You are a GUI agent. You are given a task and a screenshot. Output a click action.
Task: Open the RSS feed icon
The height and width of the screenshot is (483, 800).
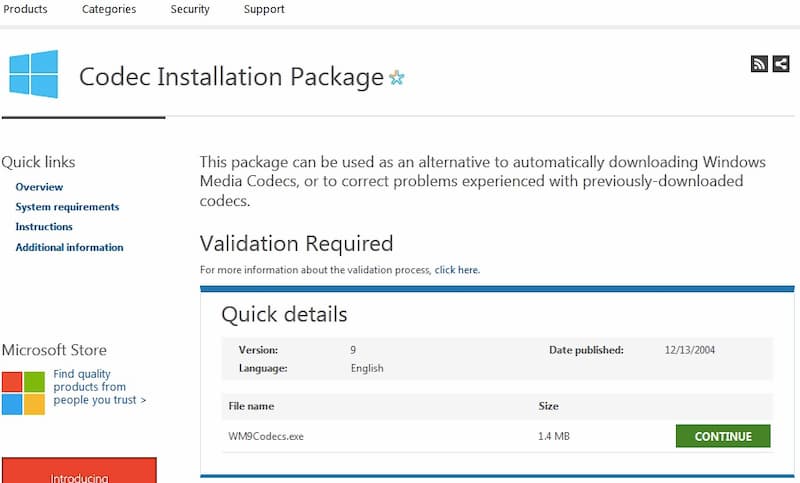click(x=759, y=64)
